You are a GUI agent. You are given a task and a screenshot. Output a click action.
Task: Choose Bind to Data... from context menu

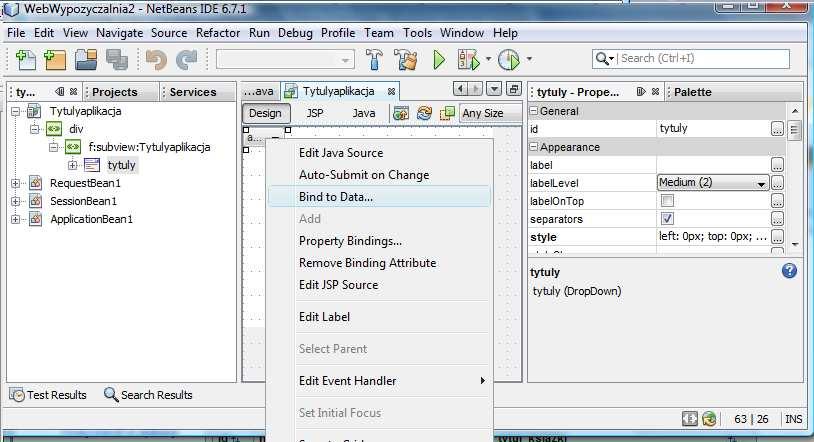[x=379, y=197]
